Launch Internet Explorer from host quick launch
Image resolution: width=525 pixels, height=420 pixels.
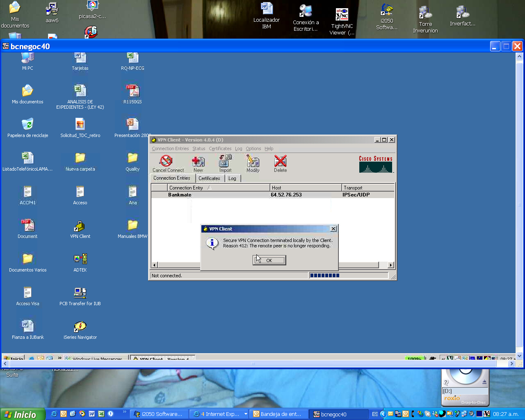click(x=54, y=414)
